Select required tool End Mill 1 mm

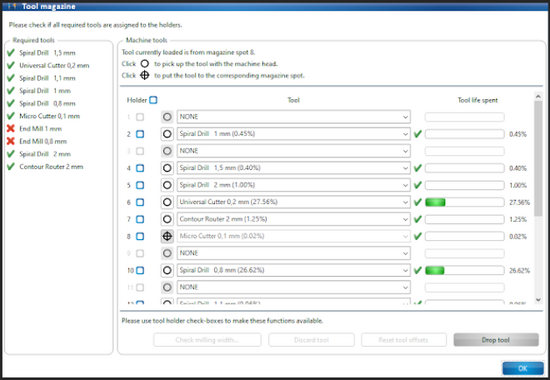point(40,128)
